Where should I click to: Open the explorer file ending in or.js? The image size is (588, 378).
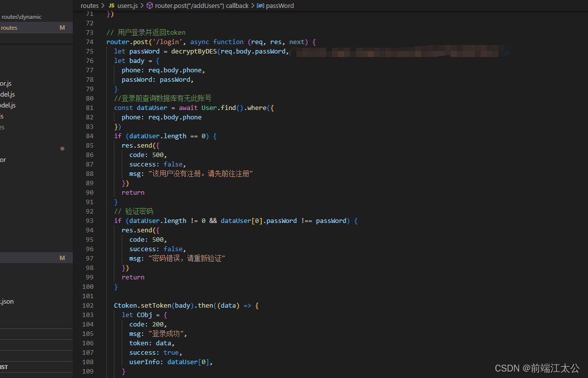(5, 83)
